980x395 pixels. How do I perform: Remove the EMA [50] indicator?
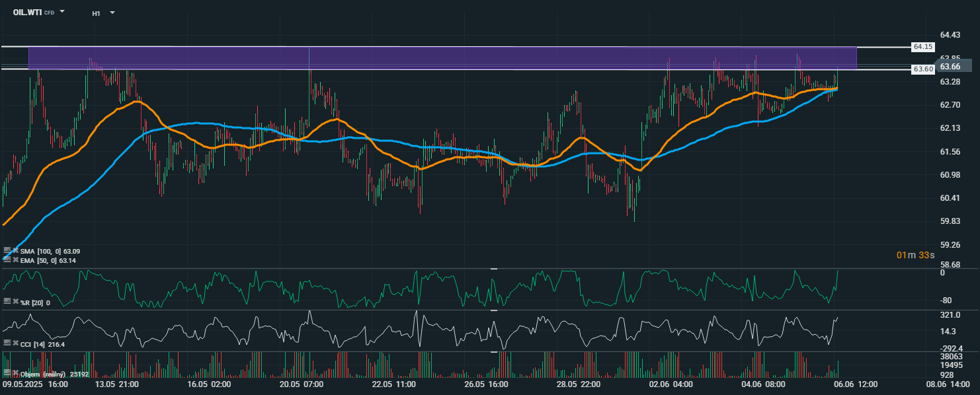[x=16, y=260]
